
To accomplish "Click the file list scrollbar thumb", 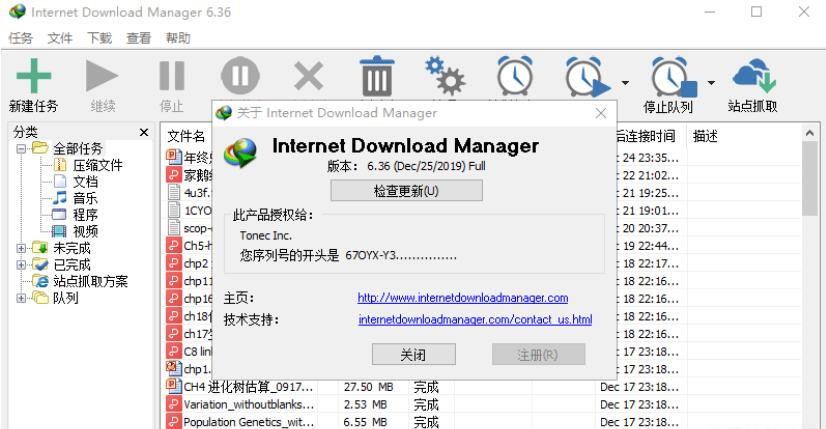I will tap(810, 179).
